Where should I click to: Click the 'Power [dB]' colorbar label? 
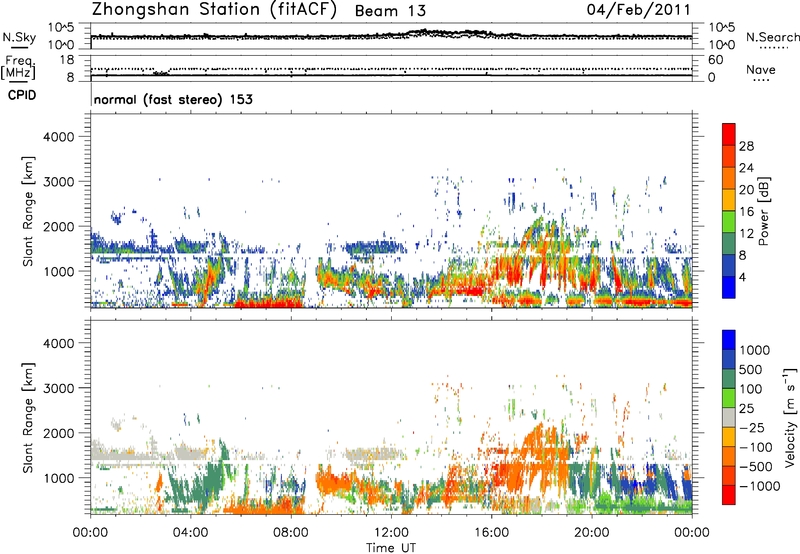point(764,211)
